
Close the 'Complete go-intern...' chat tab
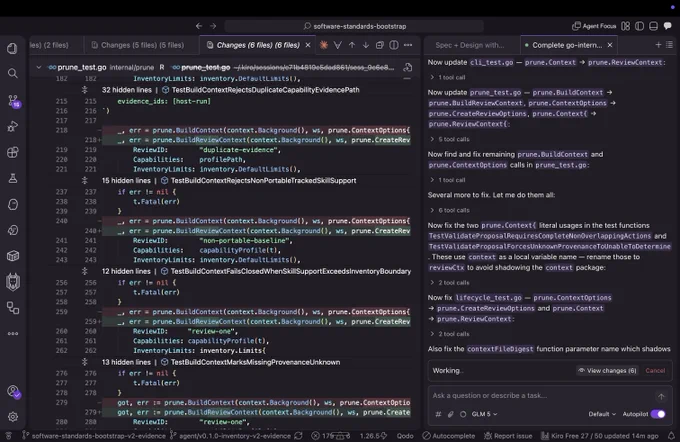pyautogui.click(x=610, y=45)
